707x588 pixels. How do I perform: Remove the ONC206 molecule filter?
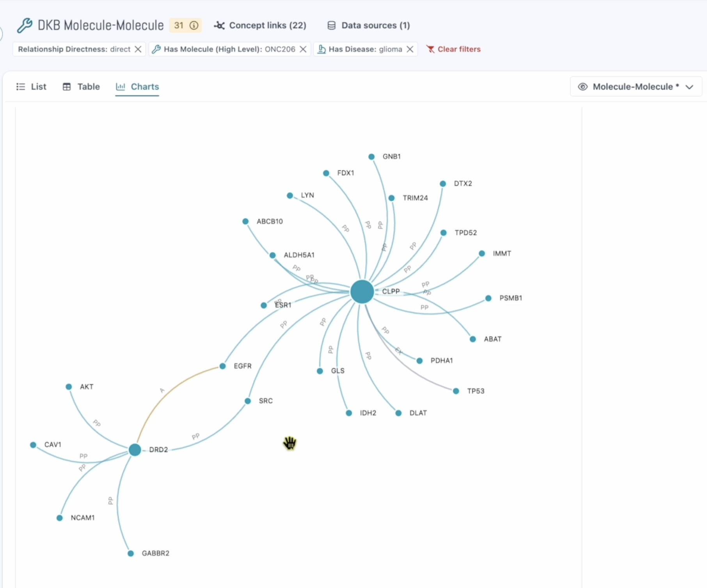tap(303, 49)
